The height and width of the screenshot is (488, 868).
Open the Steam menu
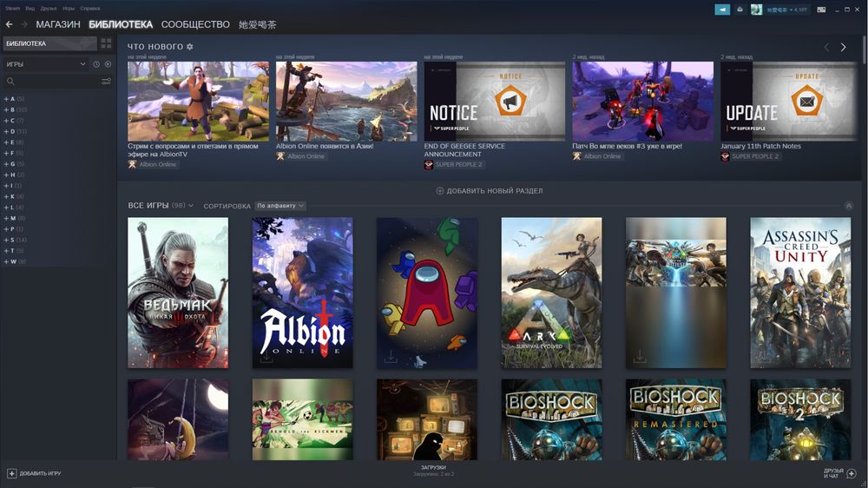(13, 9)
